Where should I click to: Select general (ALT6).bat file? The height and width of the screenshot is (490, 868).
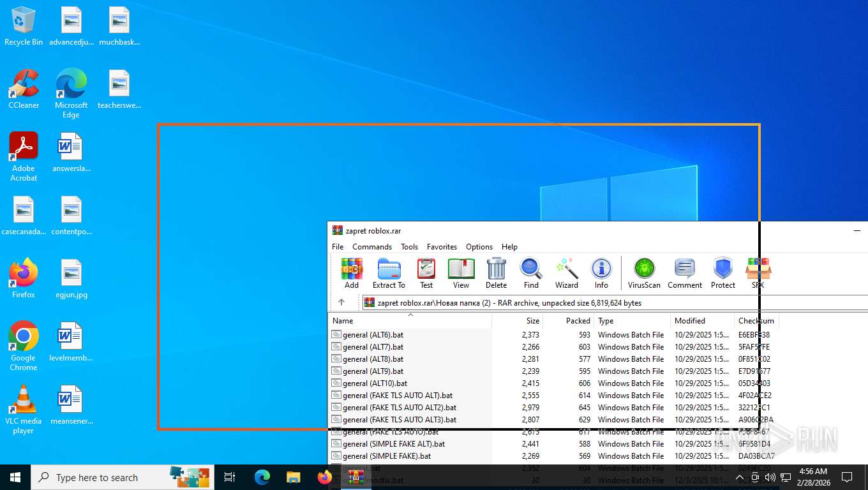click(x=373, y=335)
